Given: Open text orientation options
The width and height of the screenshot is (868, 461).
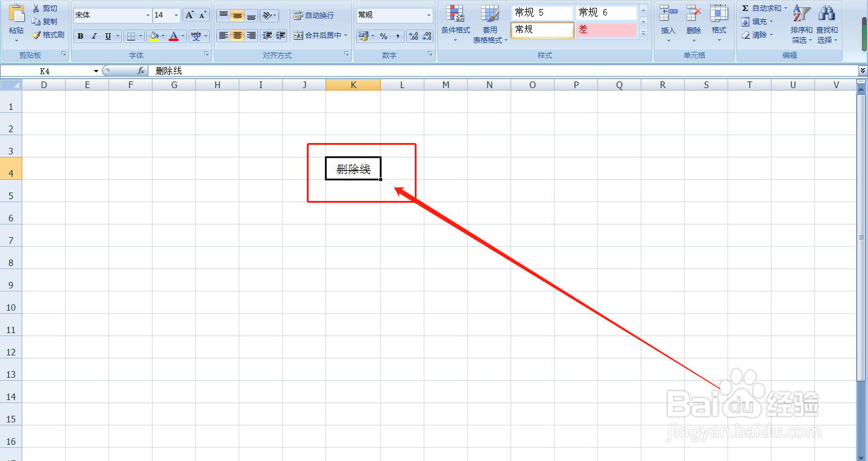Looking at the screenshot, I should point(269,15).
